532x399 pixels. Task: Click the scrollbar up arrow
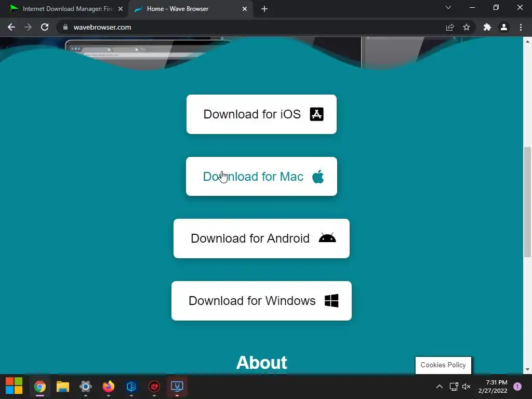pyautogui.click(x=527, y=42)
